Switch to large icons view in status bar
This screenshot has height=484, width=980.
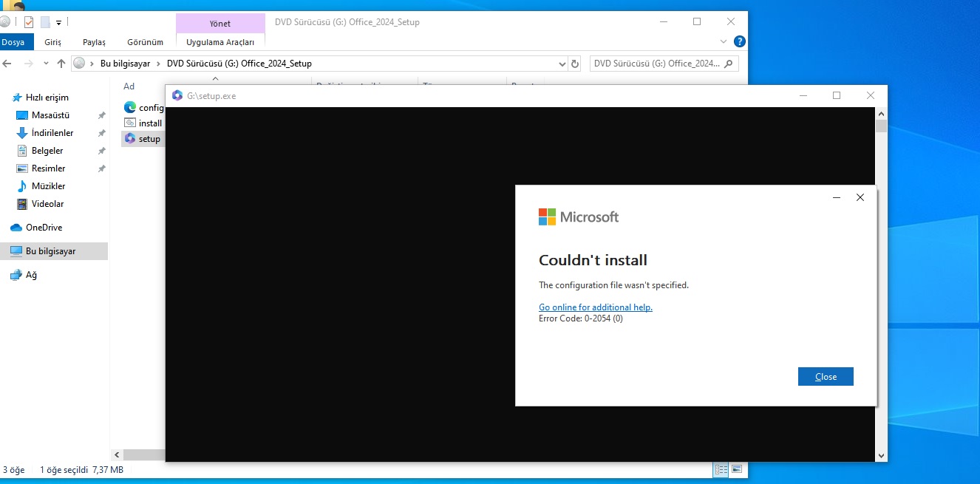[736, 469]
